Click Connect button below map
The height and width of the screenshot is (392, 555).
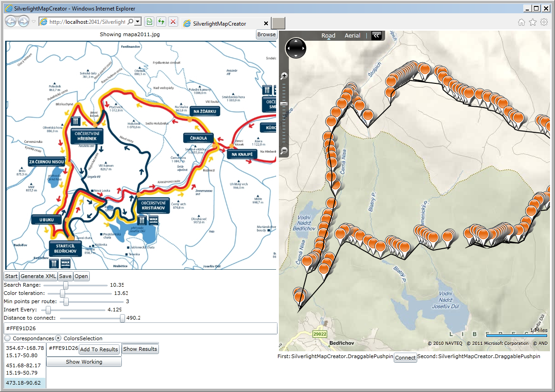tap(405, 358)
